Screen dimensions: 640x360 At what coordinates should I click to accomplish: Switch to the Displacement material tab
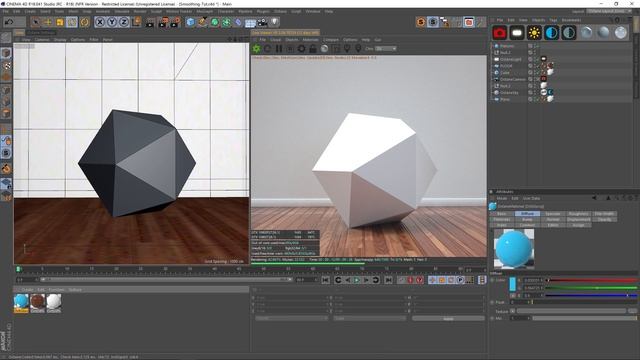tap(578, 219)
